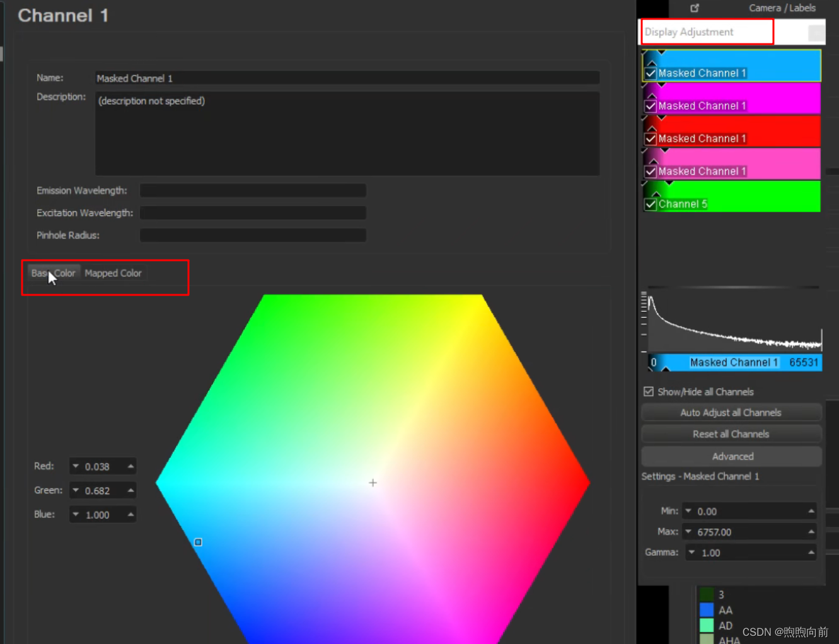This screenshot has height=644, width=839.
Task: Click the selected color marker in hexagon
Action: point(198,542)
